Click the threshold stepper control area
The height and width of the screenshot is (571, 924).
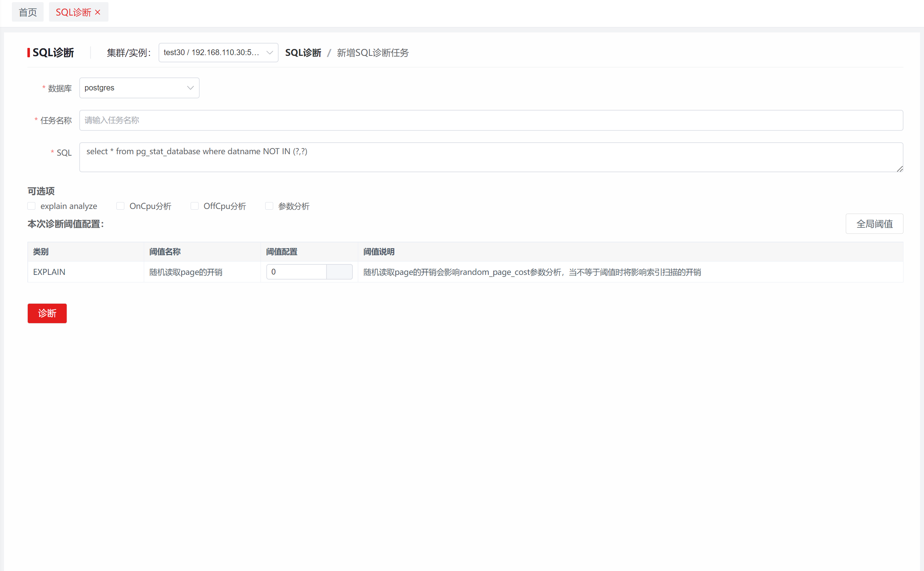pyautogui.click(x=339, y=272)
